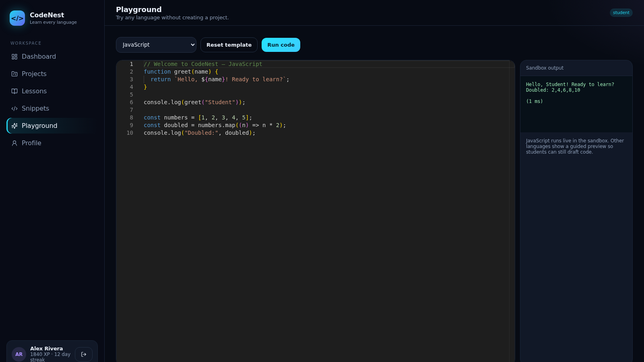644x362 pixels.
Task: Click the 'function greet(name)' code line
Action: pos(181,72)
